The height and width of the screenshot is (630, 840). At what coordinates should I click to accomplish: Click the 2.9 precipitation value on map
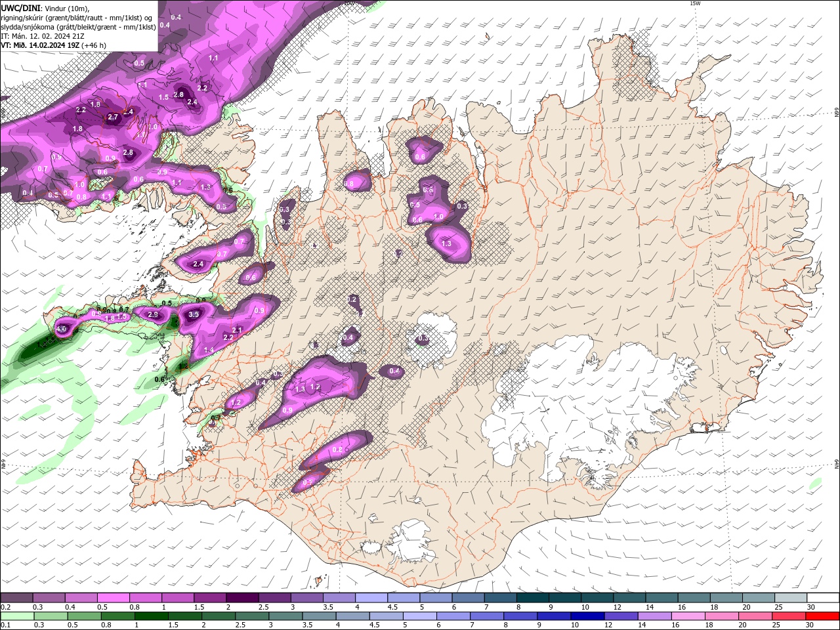click(153, 315)
